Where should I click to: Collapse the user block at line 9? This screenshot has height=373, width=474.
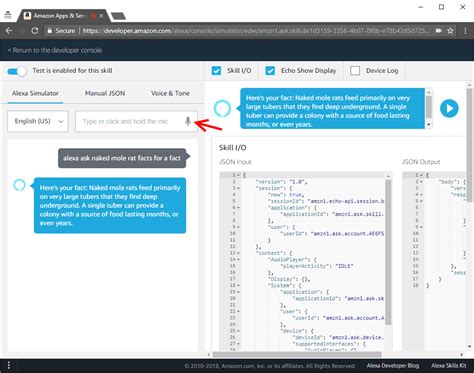[x=238, y=227]
